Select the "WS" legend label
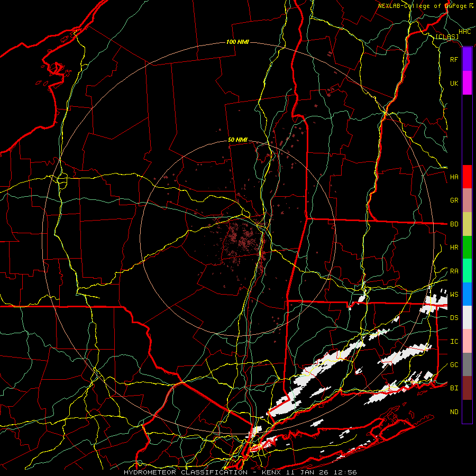This screenshot has height=476, width=476. pyautogui.click(x=454, y=295)
